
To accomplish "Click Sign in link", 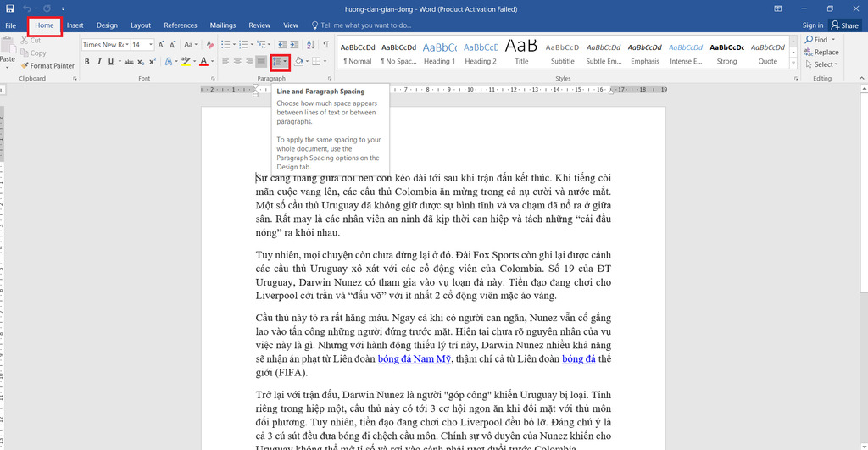I will coord(813,25).
